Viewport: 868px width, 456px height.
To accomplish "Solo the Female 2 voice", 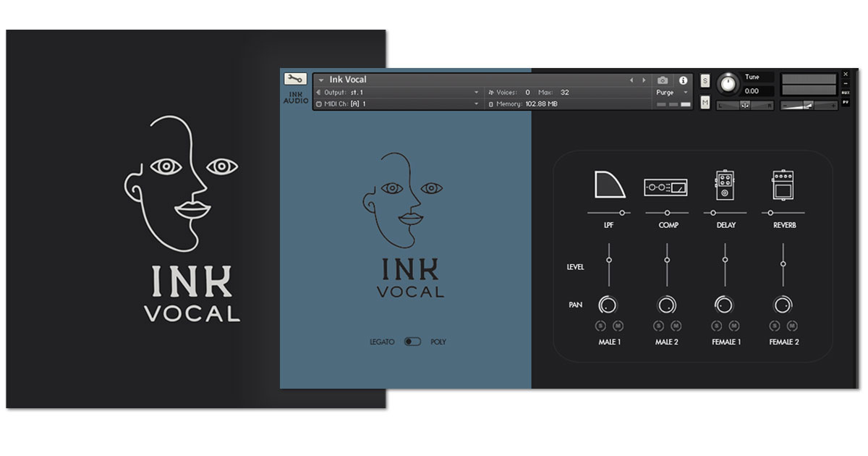I will (x=775, y=326).
